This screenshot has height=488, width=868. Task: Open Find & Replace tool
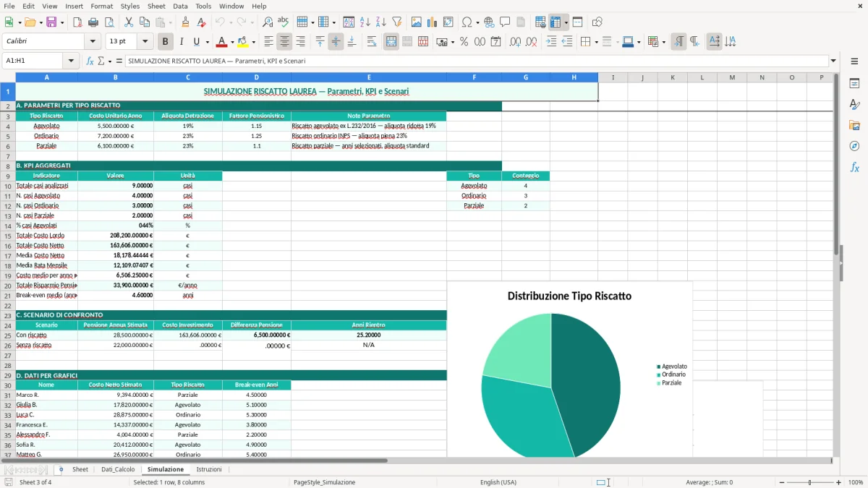click(x=268, y=22)
